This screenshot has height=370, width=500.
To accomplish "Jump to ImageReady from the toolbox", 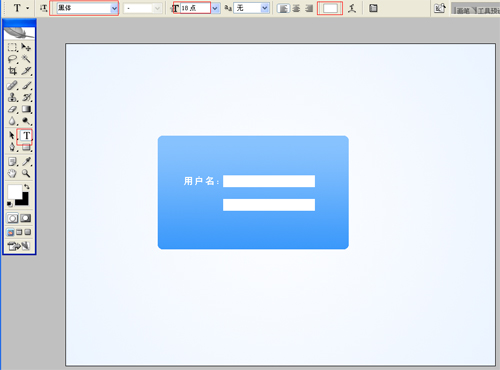I will (19, 246).
